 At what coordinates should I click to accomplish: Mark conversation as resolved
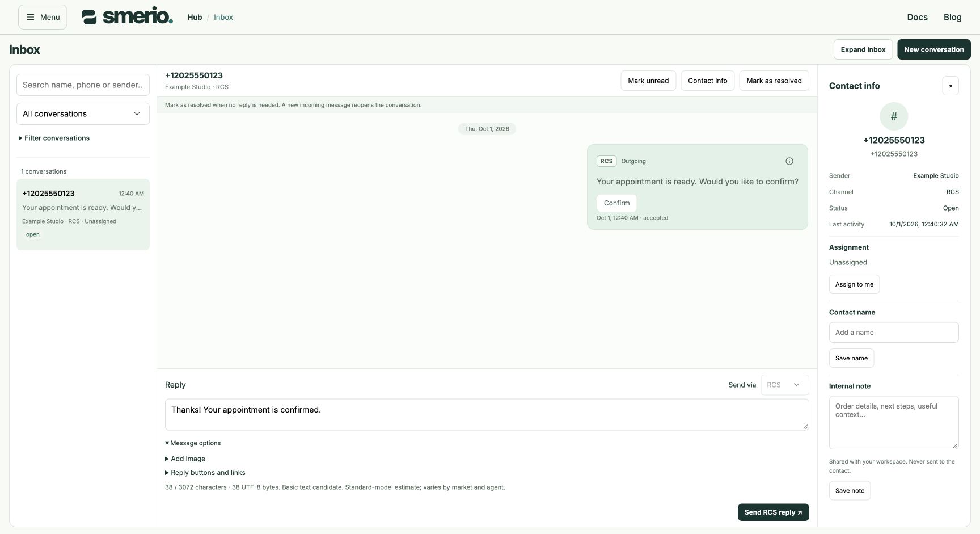tap(774, 81)
